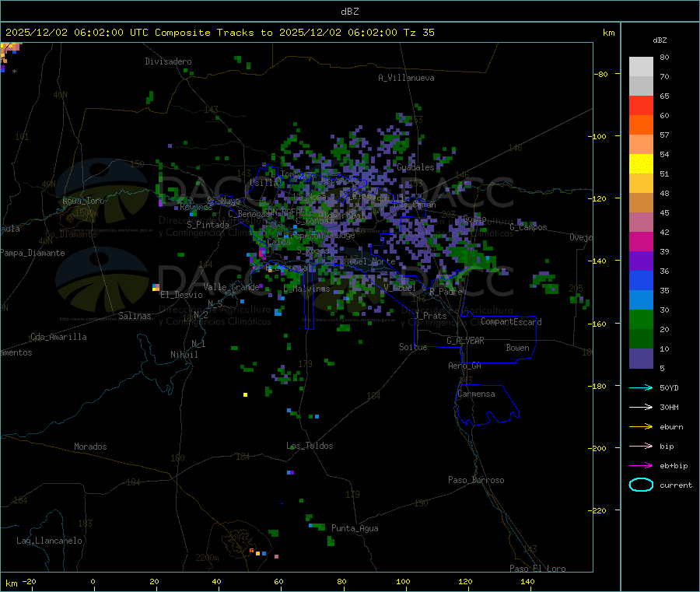Click the 'Aero_GA' map label
Screen dimensions: 700x592
click(x=465, y=366)
